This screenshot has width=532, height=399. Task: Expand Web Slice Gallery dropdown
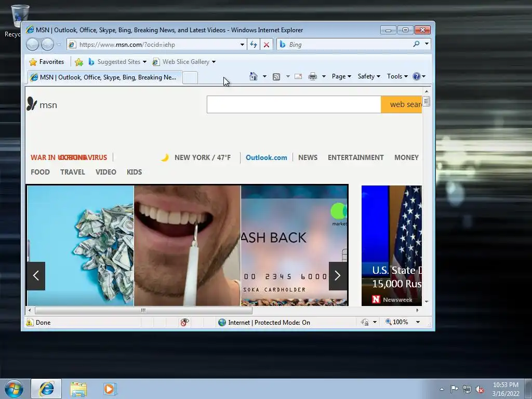pyautogui.click(x=214, y=62)
